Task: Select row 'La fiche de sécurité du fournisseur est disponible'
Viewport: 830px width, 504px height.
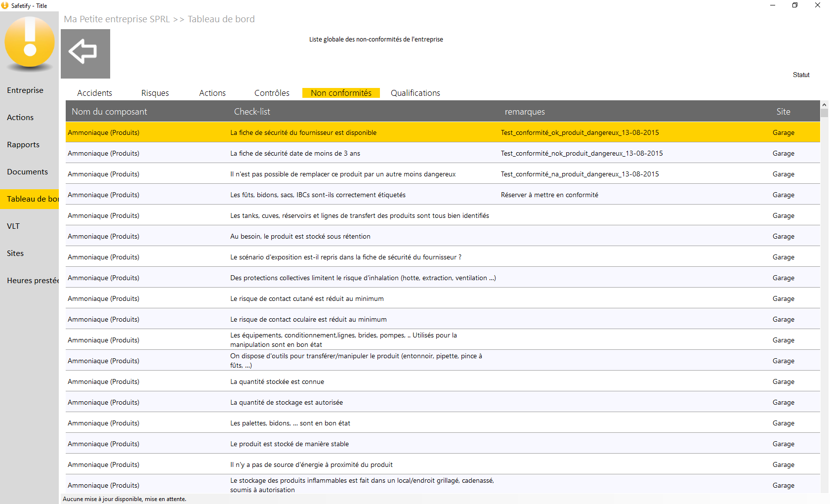Action: tap(443, 132)
